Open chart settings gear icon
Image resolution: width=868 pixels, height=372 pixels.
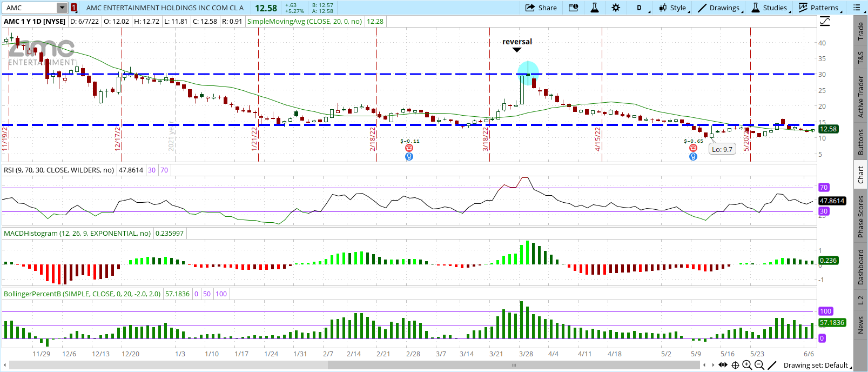click(616, 8)
